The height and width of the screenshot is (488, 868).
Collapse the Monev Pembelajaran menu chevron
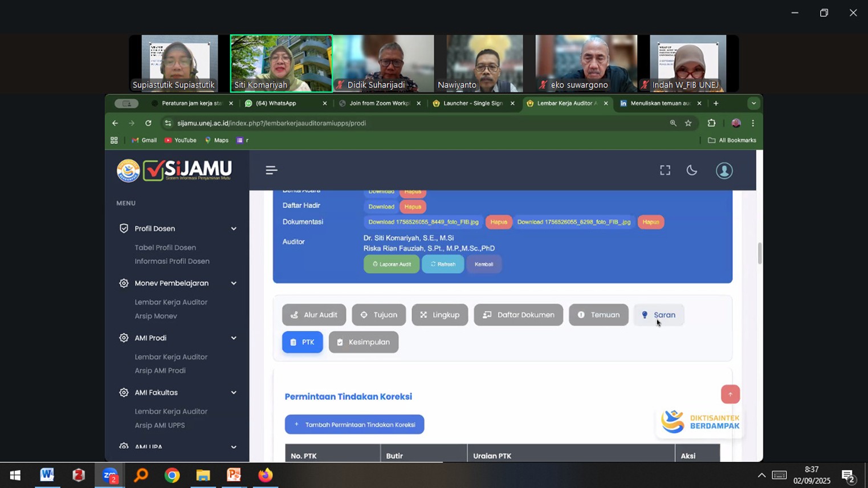[234, 283]
